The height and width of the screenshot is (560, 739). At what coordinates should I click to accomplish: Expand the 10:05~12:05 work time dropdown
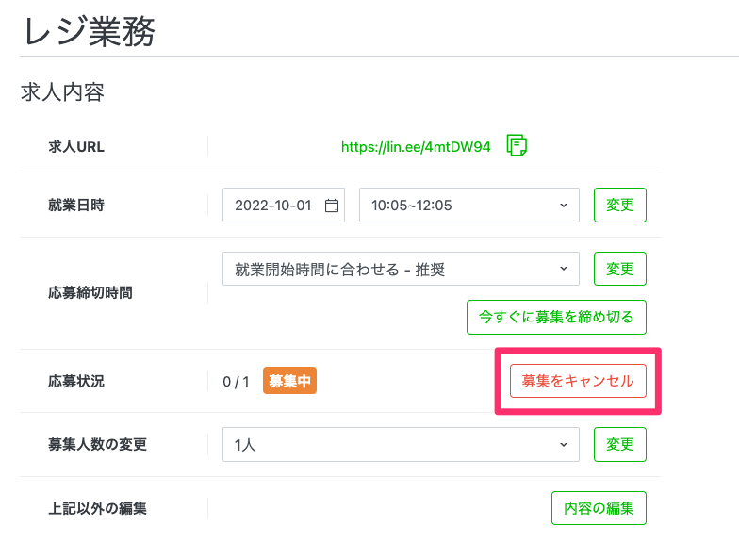468,206
